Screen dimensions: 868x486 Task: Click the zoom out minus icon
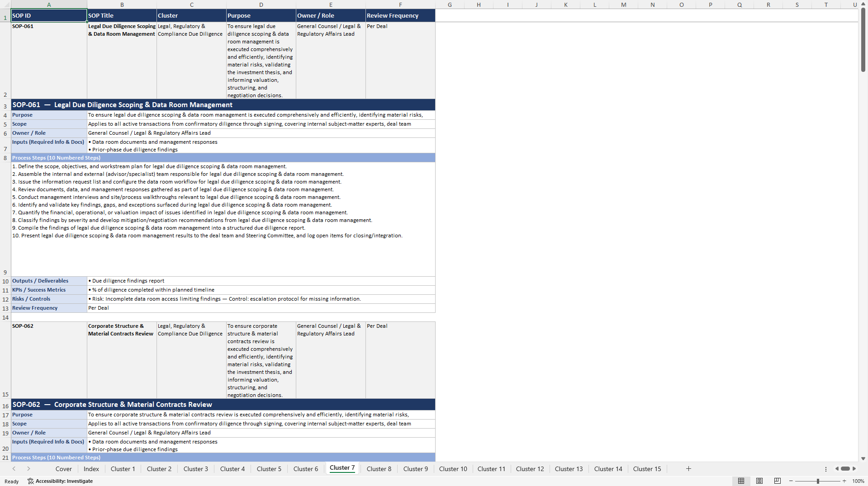tap(791, 481)
